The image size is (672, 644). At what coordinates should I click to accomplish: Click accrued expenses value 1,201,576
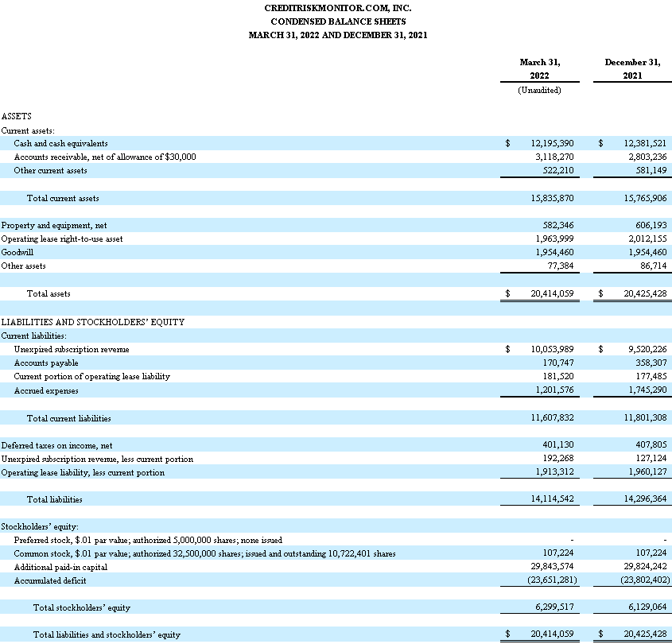pyautogui.click(x=554, y=390)
